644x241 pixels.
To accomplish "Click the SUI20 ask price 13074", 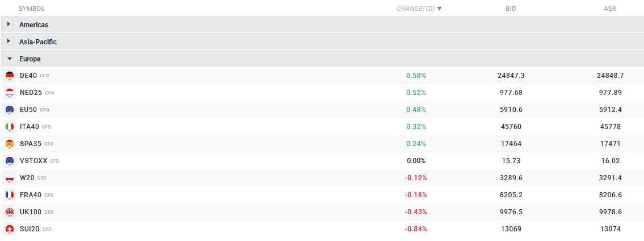I will (610, 229).
